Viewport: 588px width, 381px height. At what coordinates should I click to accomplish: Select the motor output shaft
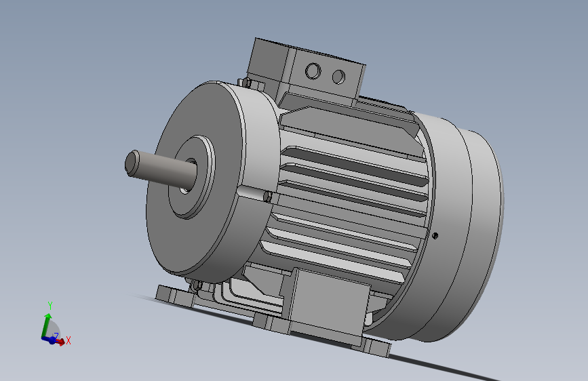[161, 169]
